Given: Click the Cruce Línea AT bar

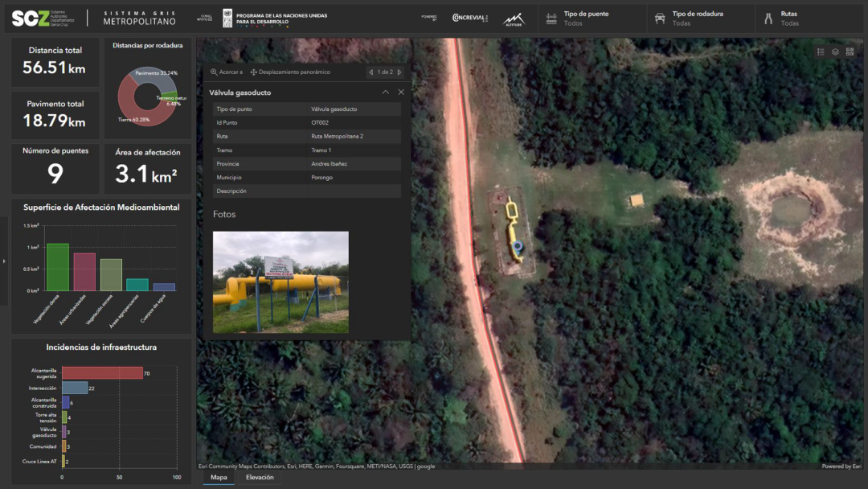Looking at the screenshot, I should (x=63, y=462).
